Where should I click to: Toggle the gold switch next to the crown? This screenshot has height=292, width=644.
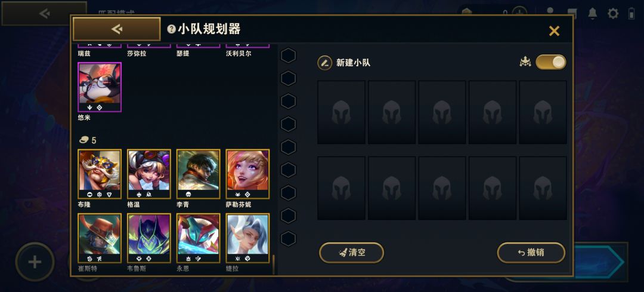pos(551,63)
